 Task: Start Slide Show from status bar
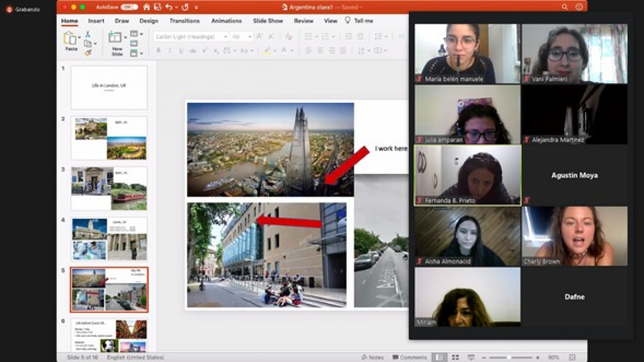coord(471,357)
